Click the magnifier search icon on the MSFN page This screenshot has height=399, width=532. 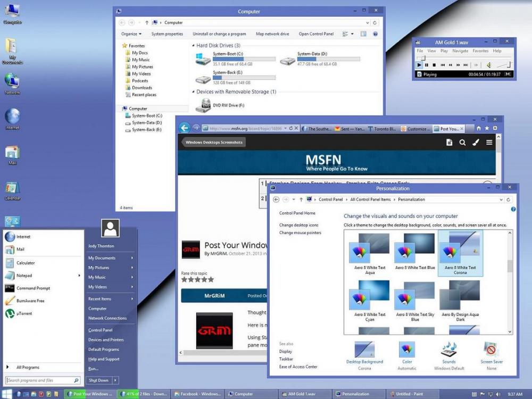click(462, 142)
